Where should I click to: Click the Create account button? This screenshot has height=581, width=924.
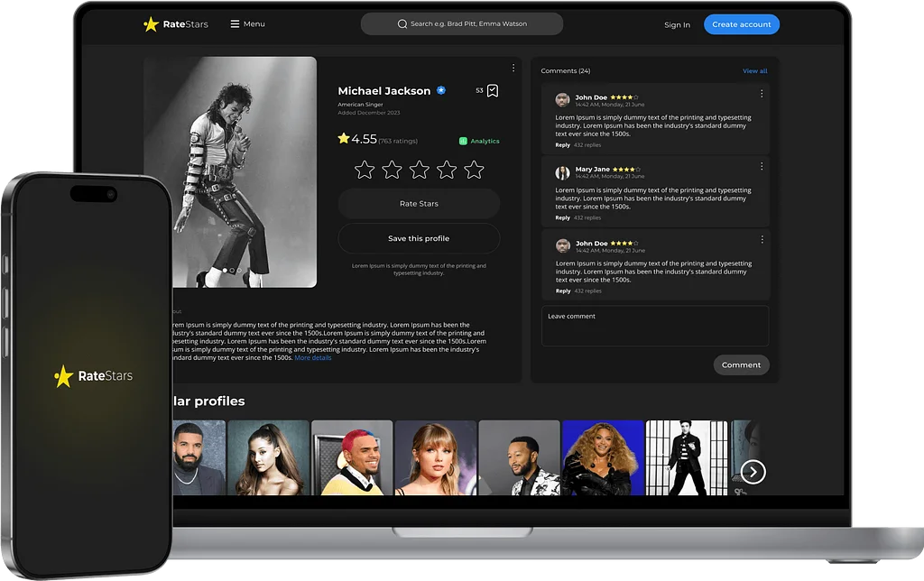pyautogui.click(x=742, y=24)
